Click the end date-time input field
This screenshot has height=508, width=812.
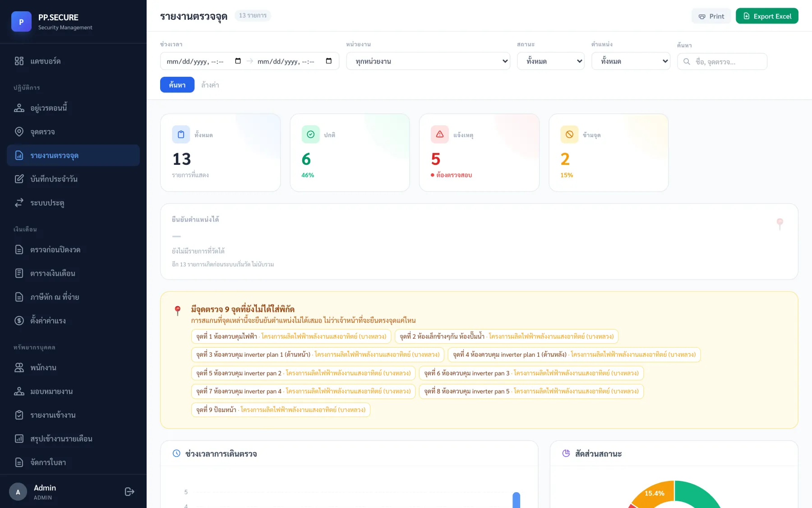[295, 61]
